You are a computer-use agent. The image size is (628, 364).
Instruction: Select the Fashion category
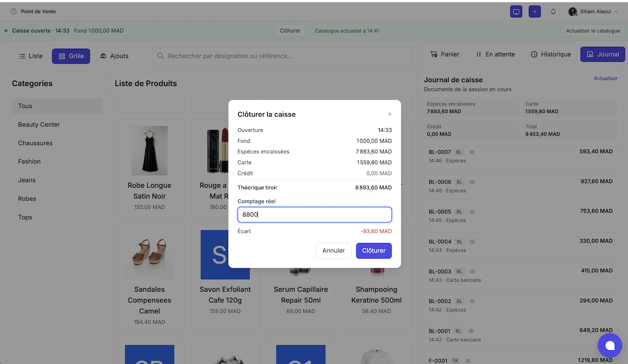click(57, 162)
